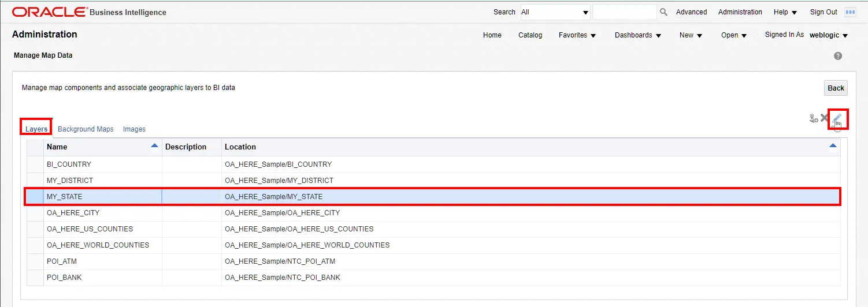
Task: Select the MY_STATE layer row
Action: tap(433, 197)
